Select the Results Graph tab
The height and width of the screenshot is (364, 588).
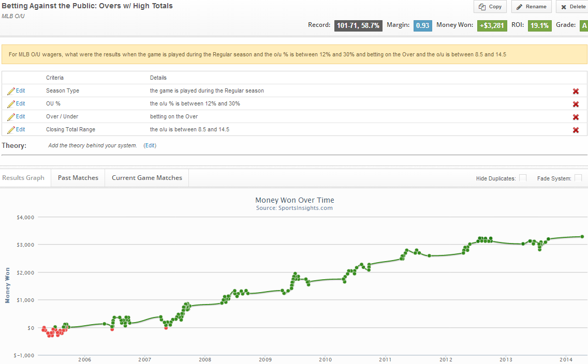click(x=23, y=178)
